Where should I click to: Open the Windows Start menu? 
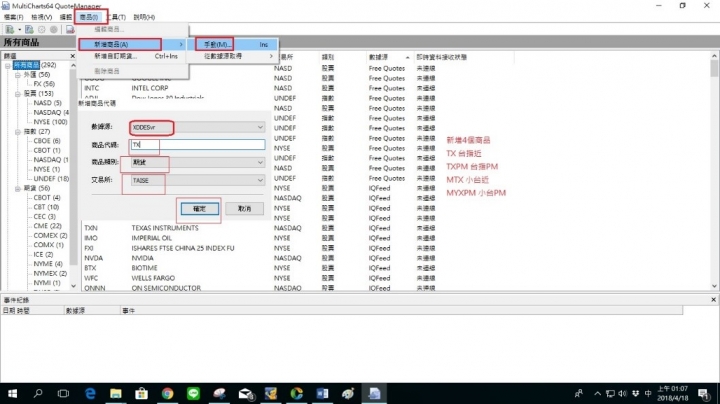12,393
